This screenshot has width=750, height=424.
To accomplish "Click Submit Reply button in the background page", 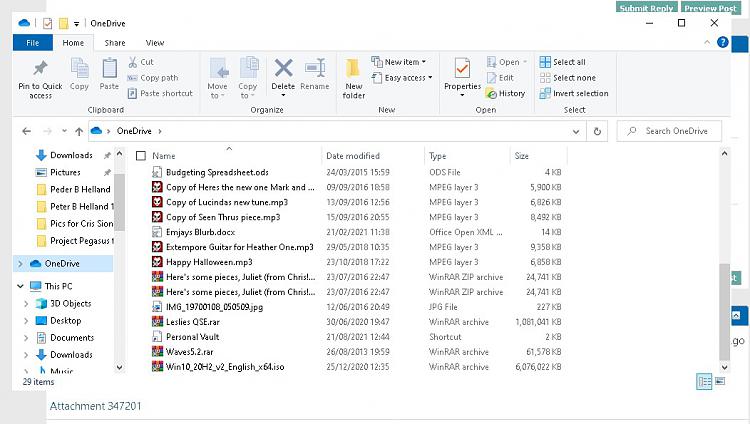I will click(x=646, y=7).
